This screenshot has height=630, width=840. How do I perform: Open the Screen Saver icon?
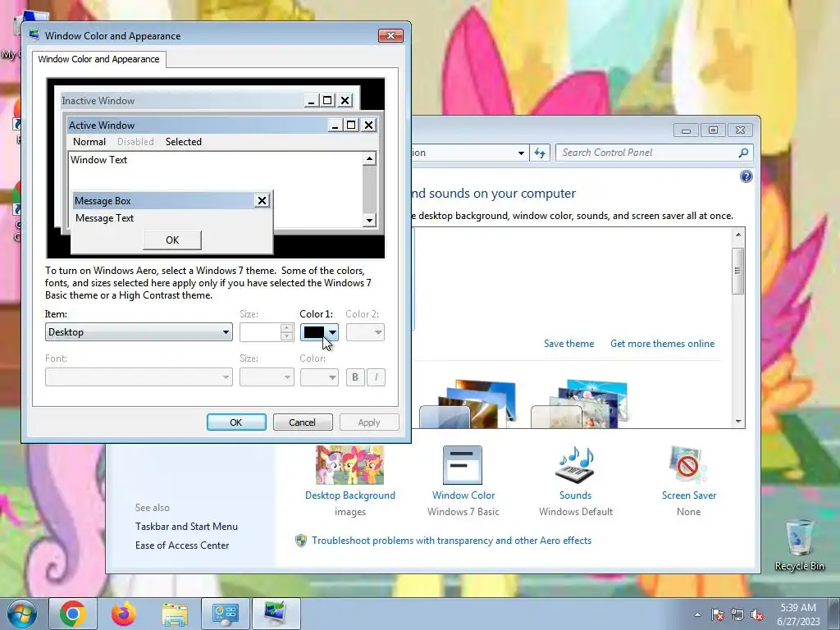[688, 465]
